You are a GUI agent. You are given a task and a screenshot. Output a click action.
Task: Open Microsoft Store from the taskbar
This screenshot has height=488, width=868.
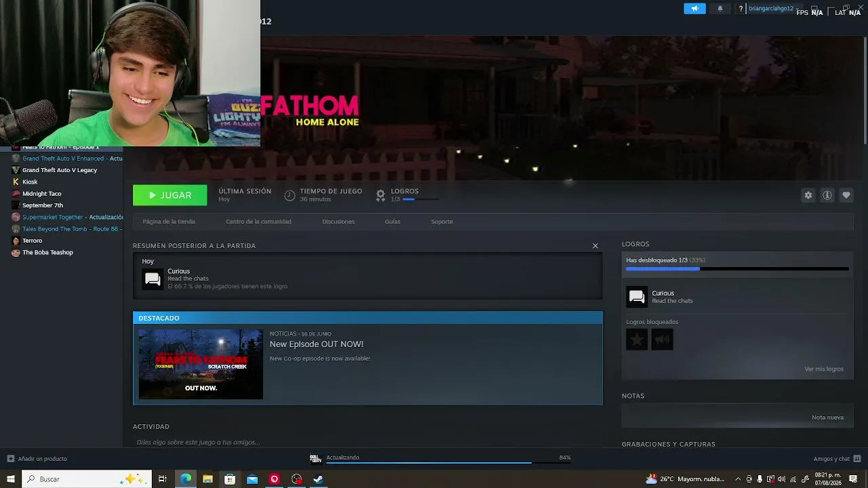coord(230,479)
